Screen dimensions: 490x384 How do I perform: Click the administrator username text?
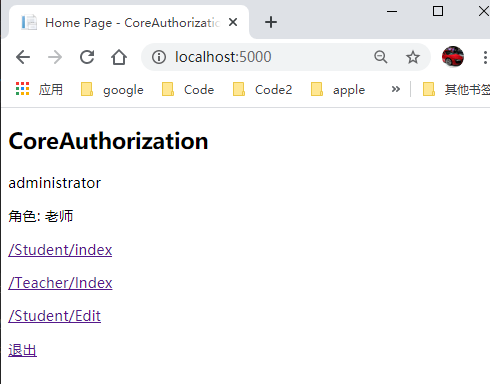tap(54, 183)
